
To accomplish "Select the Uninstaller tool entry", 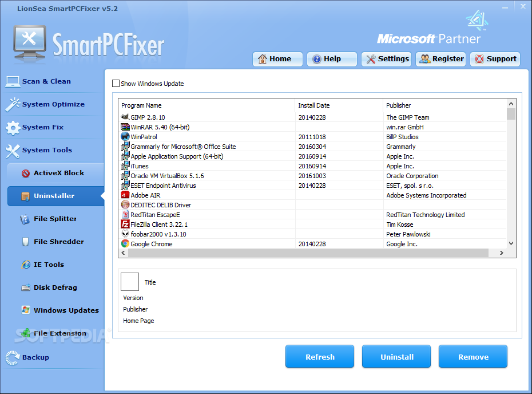I will (55, 196).
